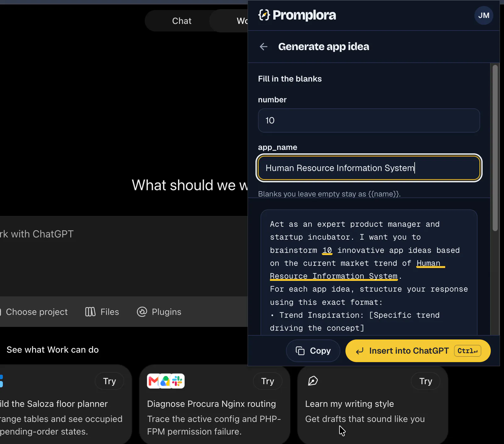Click the Ctrl+Enter shortcut badge
This screenshot has height=444, width=504.
[x=468, y=351]
